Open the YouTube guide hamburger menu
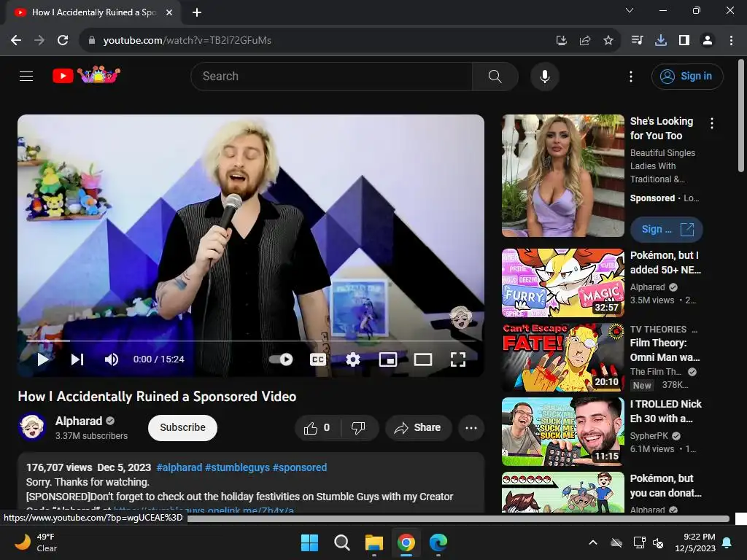Screen dimensions: 747x560 coord(26,76)
